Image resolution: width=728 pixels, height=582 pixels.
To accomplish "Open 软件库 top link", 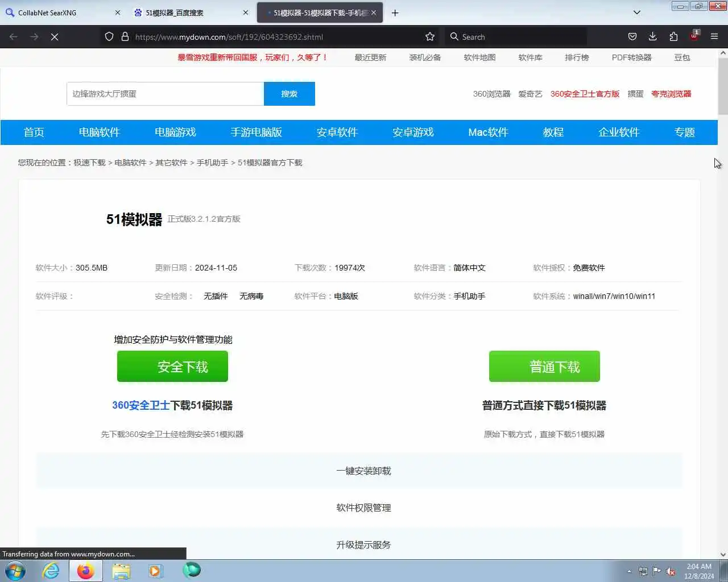I will coord(530,57).
